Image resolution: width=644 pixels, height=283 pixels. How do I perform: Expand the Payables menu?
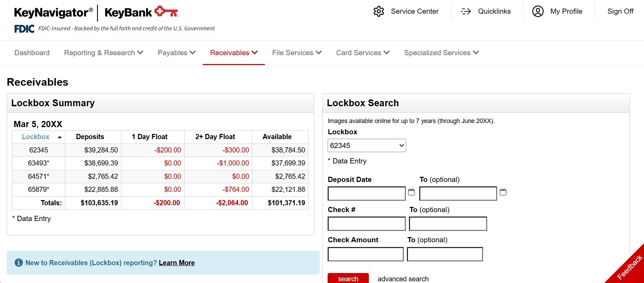pos(177,53)
